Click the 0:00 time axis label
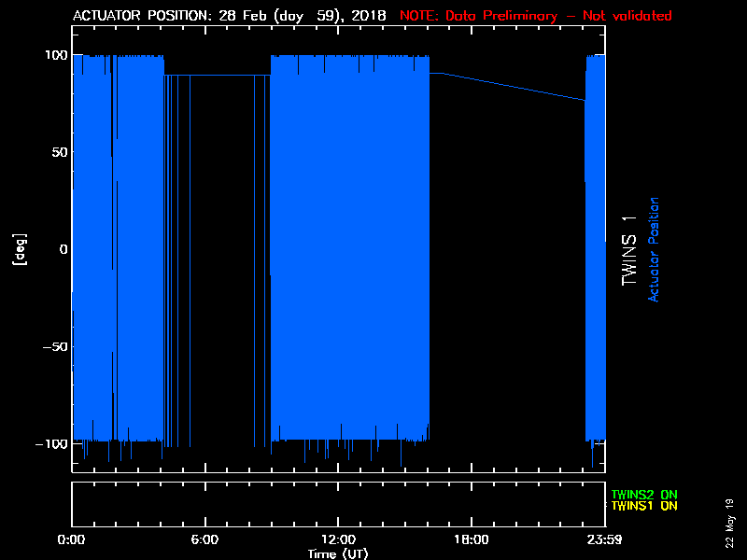747x560 pixels. (72, 540)
